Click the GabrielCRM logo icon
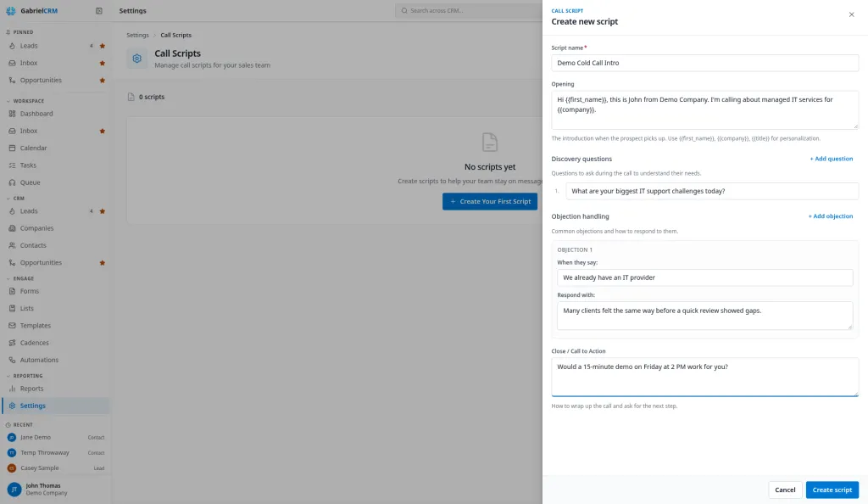868x504 pixels. click(10, 10)
